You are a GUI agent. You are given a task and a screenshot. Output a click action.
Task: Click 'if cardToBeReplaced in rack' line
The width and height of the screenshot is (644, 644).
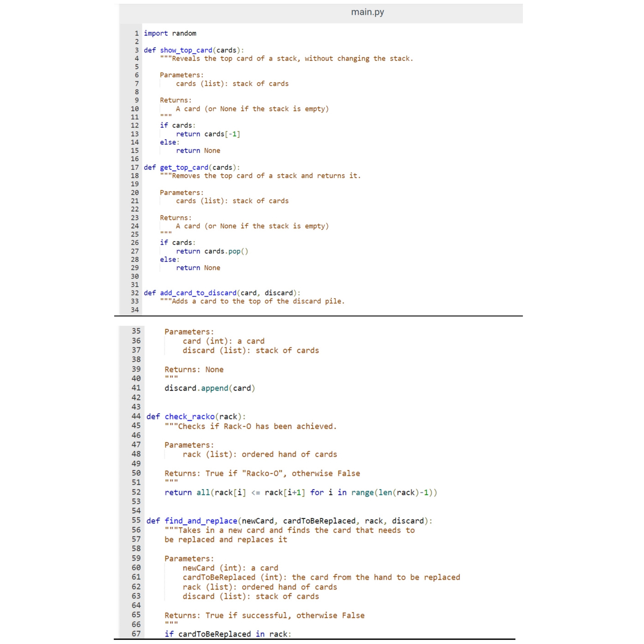[228, 634]
